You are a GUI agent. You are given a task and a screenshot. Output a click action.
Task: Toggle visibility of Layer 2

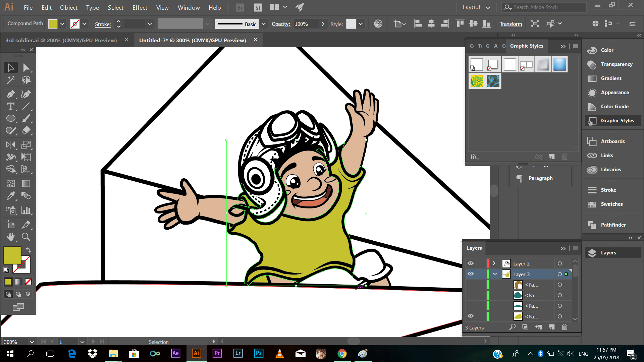(x=471, y=263)
